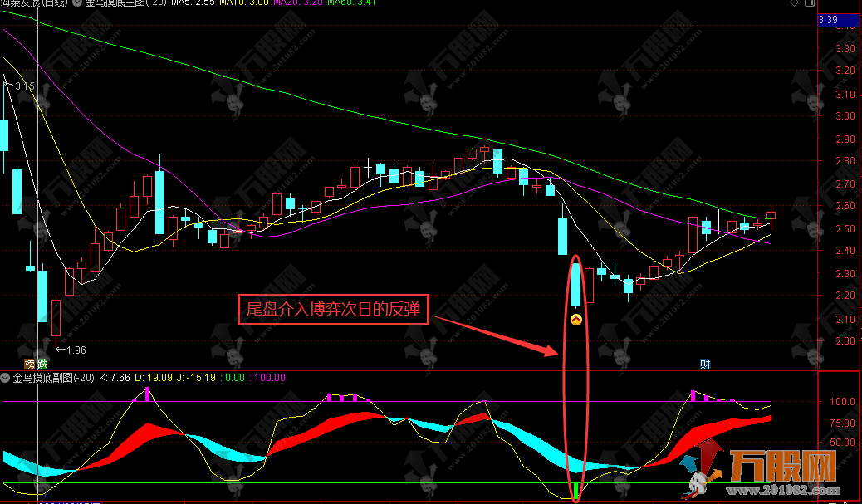Click the green signal bar at sub-chart bottom
The width and height of the screenshot is (862, 504).
(575, 492)
